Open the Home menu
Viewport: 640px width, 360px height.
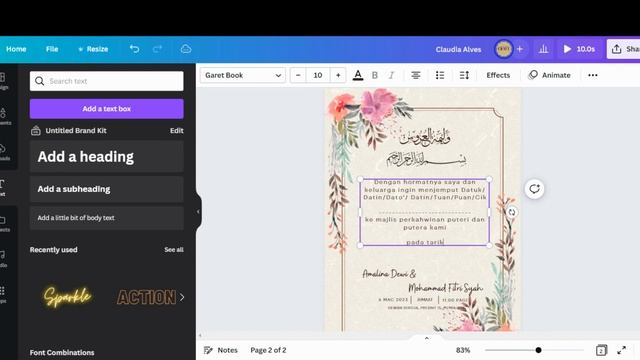pyautogui.click(x=16, y=49)
